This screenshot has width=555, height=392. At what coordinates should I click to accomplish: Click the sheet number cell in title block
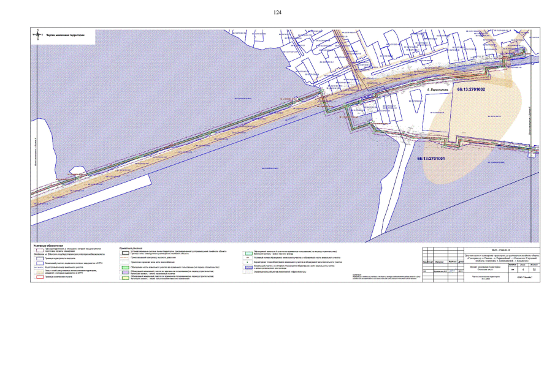(x=524, y=269)
